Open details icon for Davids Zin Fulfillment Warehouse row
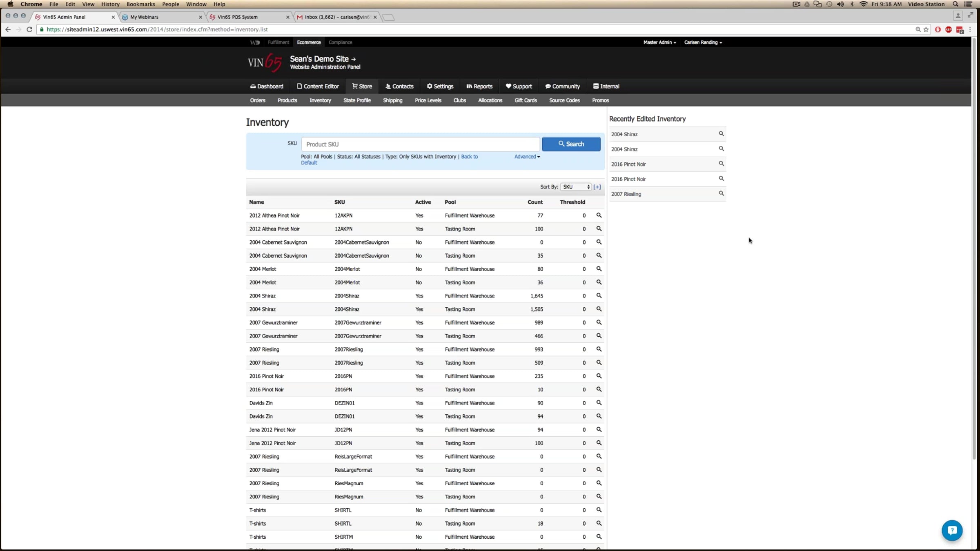This screenshot has height=551, width=980. pos(599,402)
